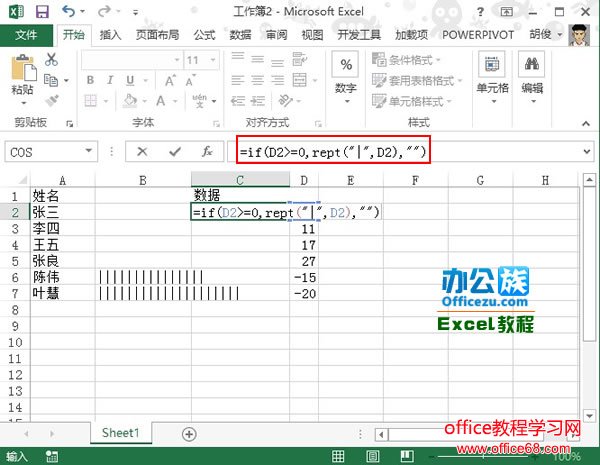Click the middle align icon
The height and width of the screenshot is (465, 600).
point(258,59)
